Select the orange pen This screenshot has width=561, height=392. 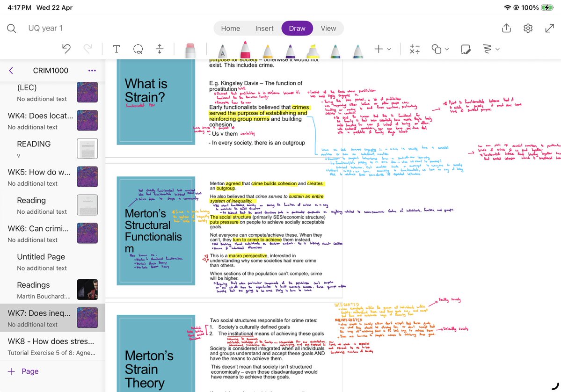tap(268, 51)
